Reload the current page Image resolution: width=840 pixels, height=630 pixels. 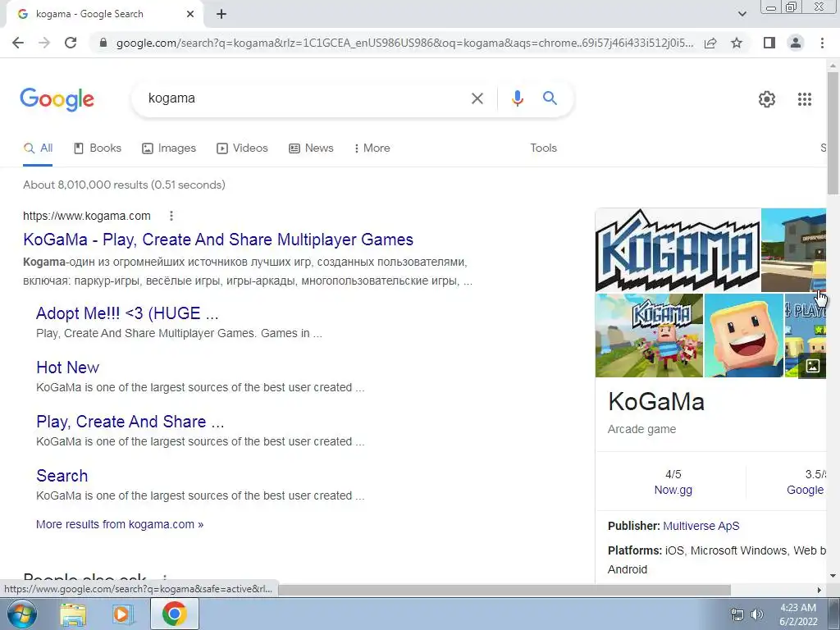click(x=71, y=43)
